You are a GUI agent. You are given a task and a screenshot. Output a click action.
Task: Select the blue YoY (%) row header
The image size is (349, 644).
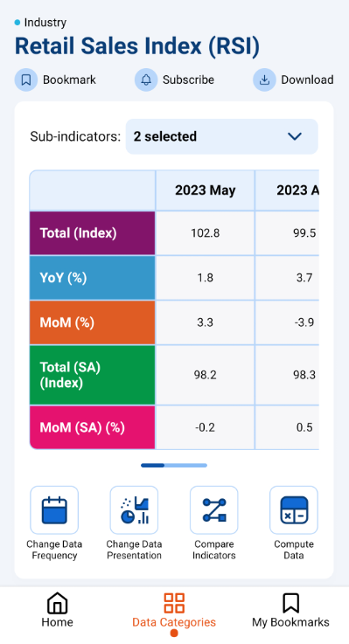93,278
